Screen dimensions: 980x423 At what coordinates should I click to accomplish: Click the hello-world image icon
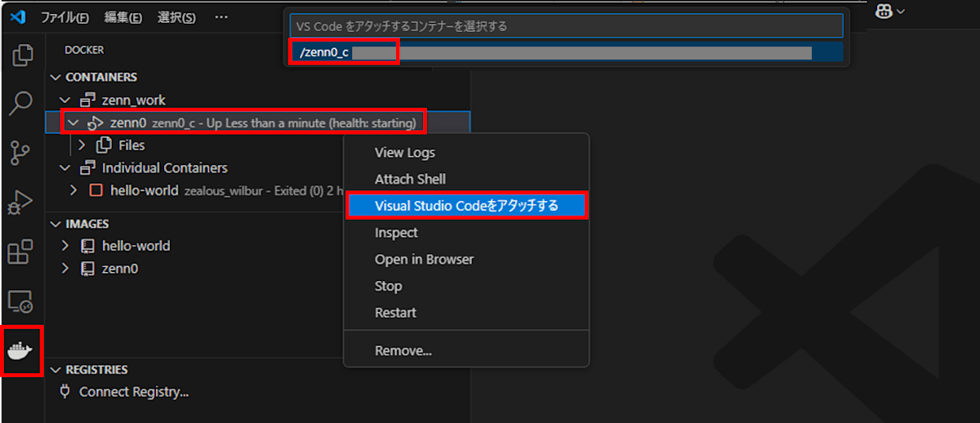[87, 246]
